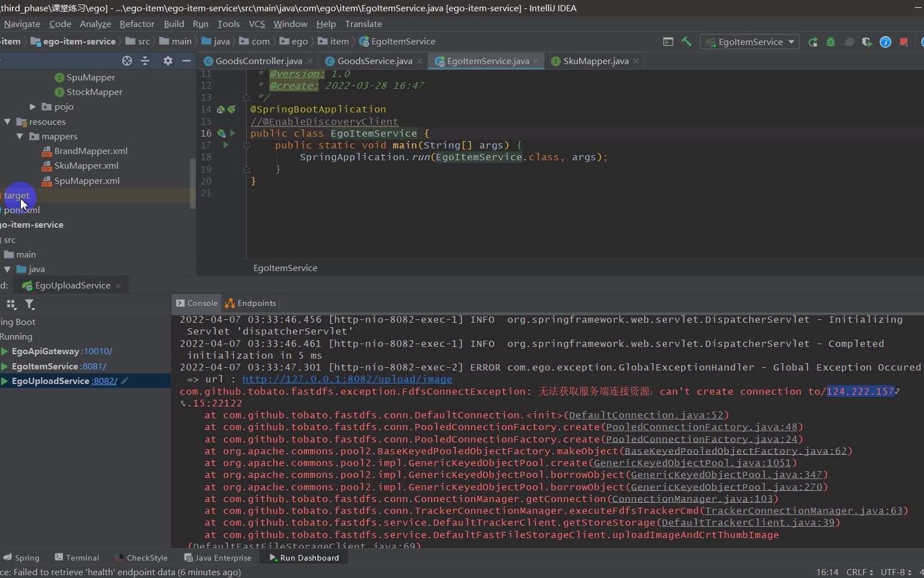Open the CheckStyle tool window
The width and height of the screenshot is (924, 578).
pos(142,557)
